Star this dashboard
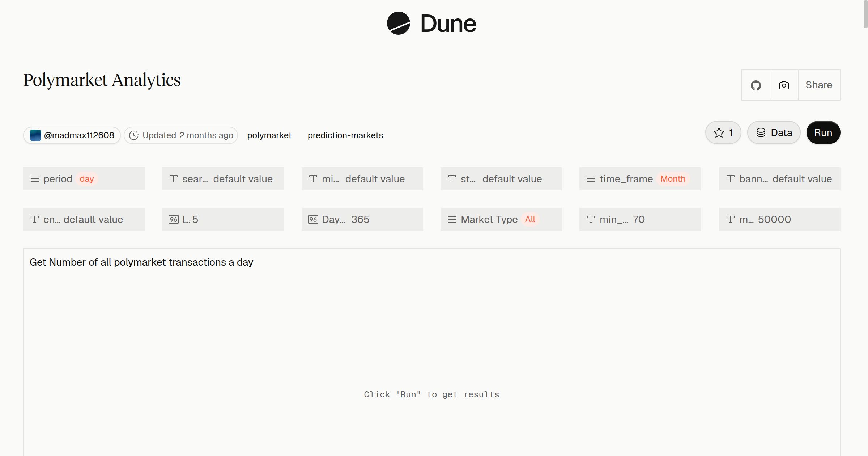Viewport: 868px width, 456px height. click(x=723, y=132)
